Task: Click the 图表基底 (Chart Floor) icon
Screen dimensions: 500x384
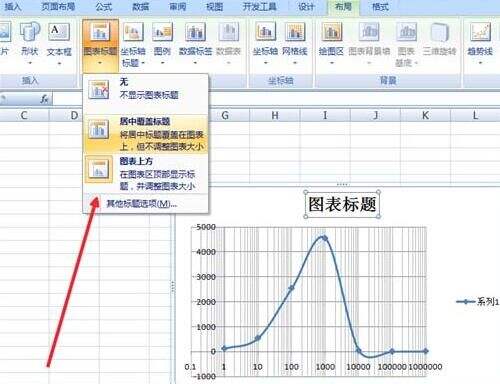Action: click(406, 31)
